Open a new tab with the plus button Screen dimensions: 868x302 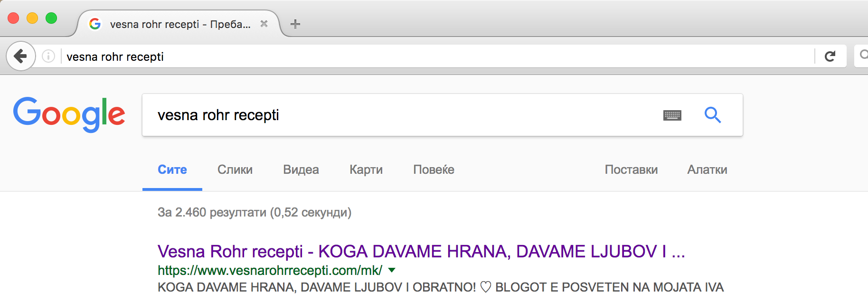pos(295,24)
